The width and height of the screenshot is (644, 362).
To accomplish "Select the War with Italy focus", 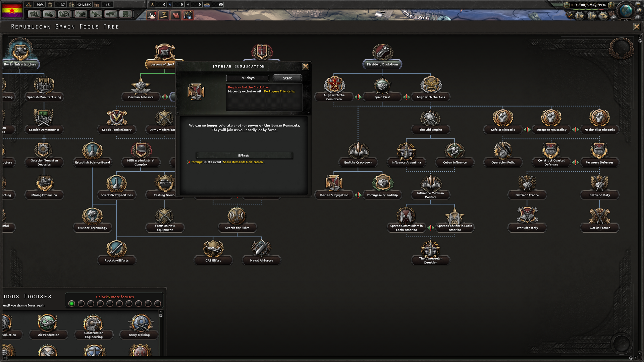I will click(527, 220).
